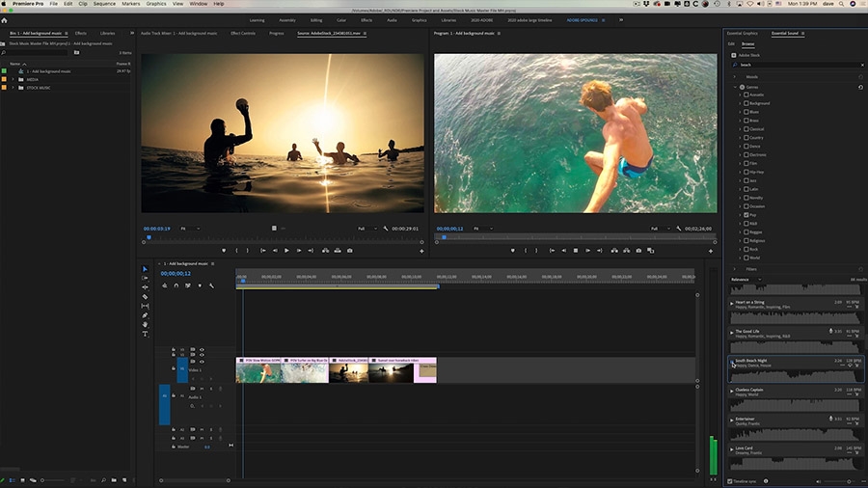
Task: Preview The Good Life track
Action: (732, 333)
